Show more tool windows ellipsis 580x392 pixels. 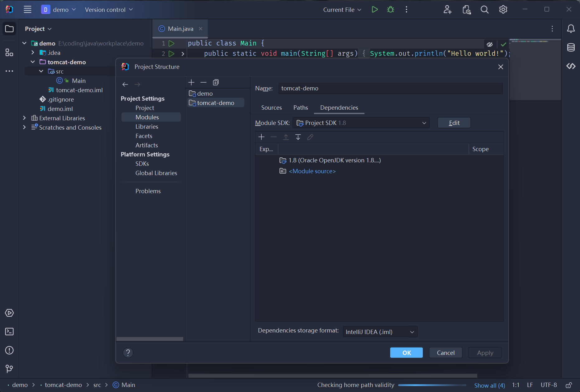[x=9, y=71]
